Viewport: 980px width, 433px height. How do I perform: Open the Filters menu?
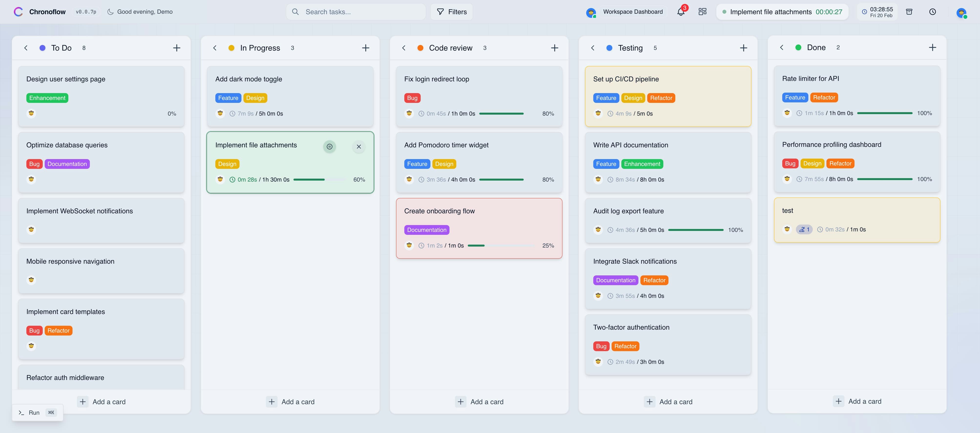pos(451,12)
